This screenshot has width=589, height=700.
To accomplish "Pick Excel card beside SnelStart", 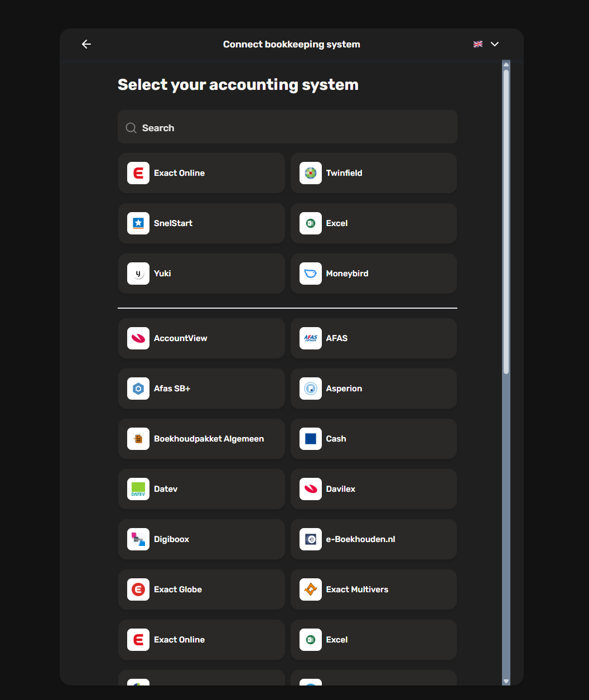I will (x=374, y=223).
